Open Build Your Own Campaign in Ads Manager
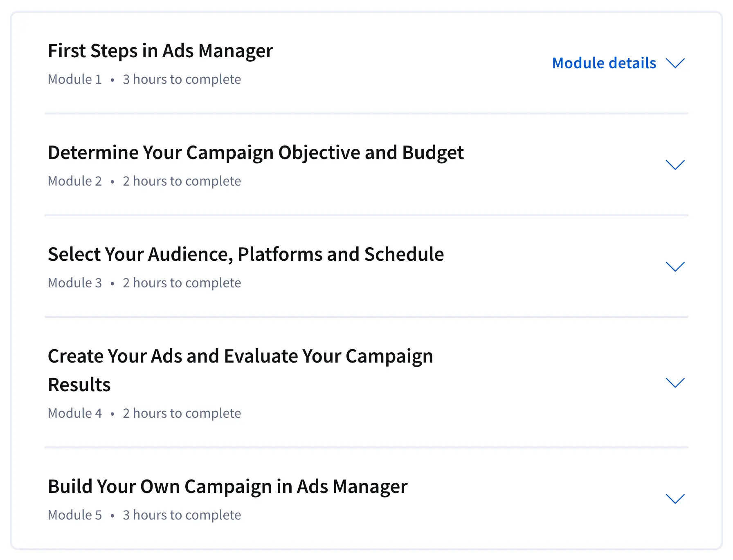The width and height of the screenshot is (733, 560). click(x=227, y=486)
